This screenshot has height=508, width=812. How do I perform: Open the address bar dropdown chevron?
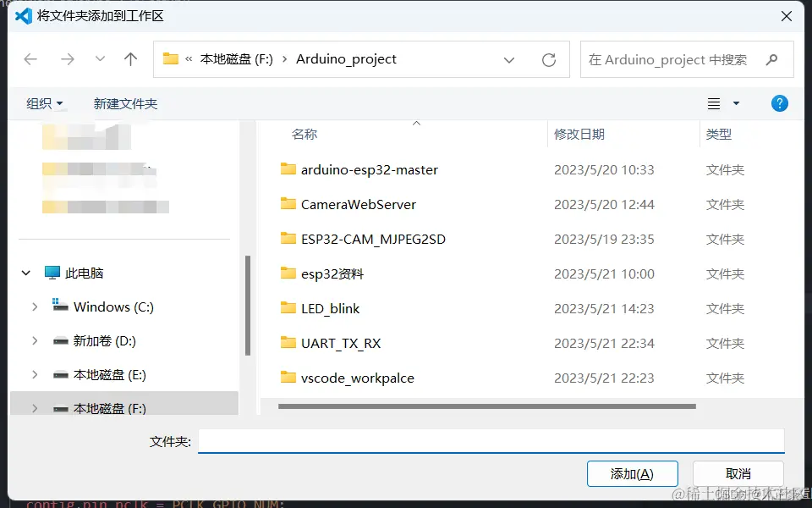point(511,59)
